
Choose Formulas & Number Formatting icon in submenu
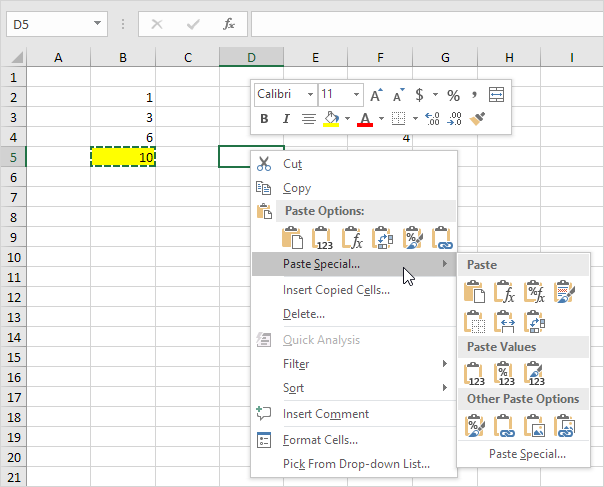[x=534, y=292]
